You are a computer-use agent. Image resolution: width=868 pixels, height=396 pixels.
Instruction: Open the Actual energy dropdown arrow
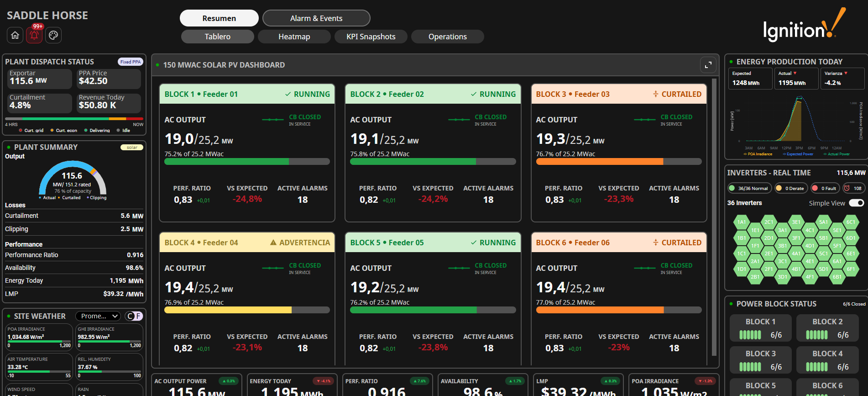[795, 73]
